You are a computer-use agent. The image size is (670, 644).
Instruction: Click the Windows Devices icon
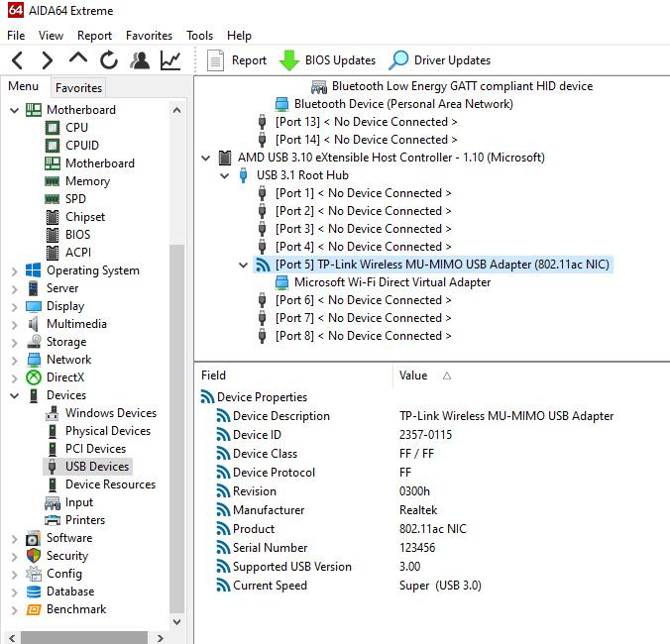coord(53,413)
